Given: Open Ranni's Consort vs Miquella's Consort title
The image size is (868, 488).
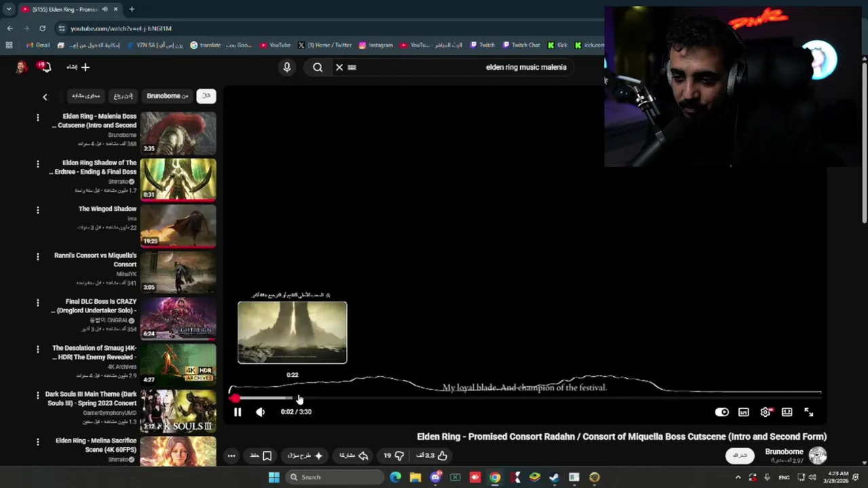Looking at the screenshot, I should click(x=96, y=260).
